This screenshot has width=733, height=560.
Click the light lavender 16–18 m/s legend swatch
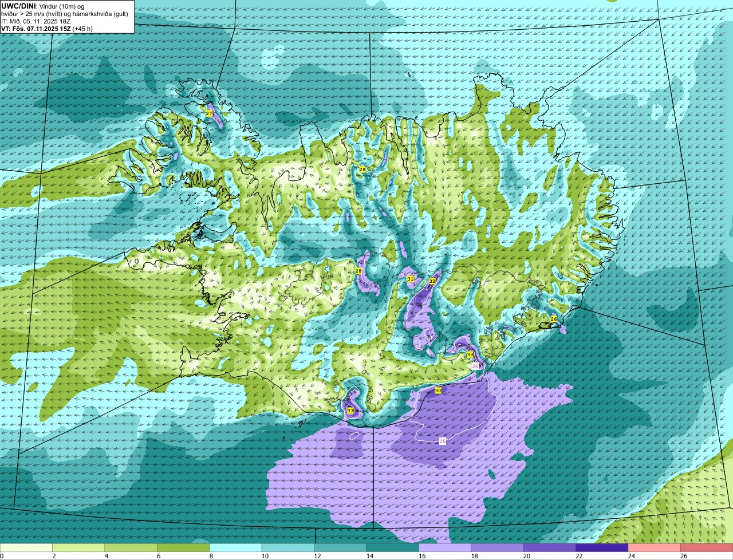(445, 548)
